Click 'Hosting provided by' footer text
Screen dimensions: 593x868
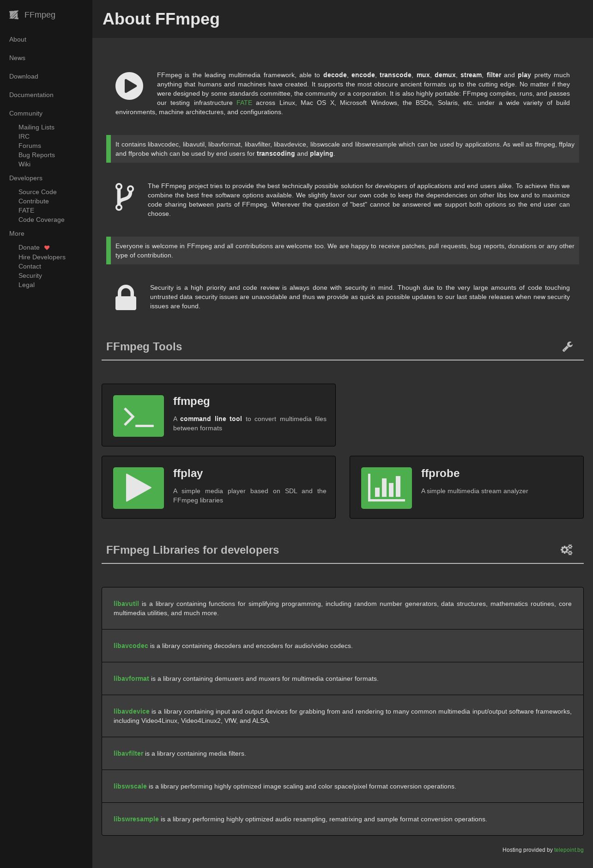click(527, 850)
